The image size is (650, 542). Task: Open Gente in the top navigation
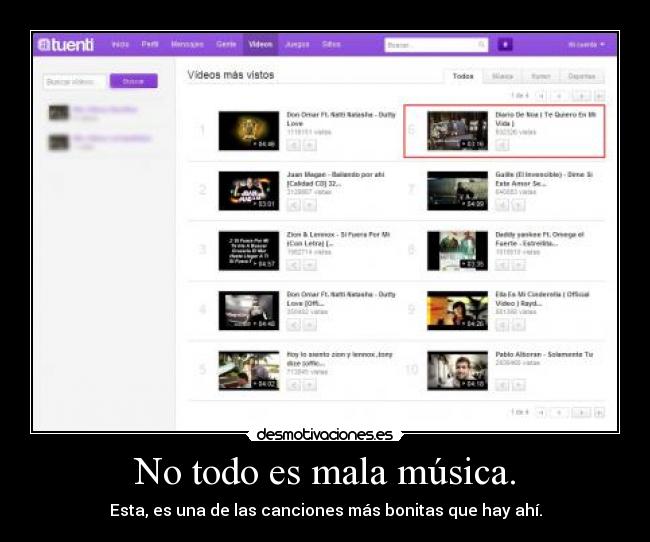[x=226, y=44]
